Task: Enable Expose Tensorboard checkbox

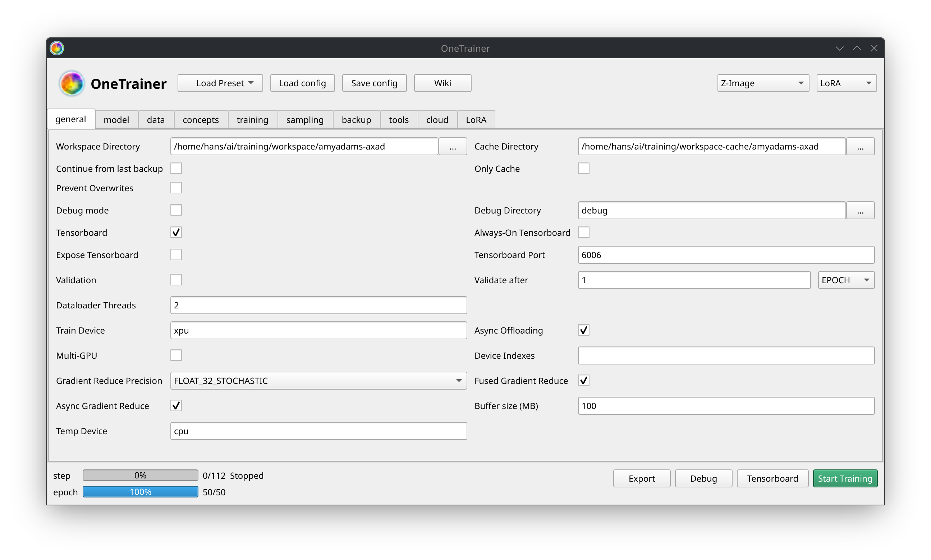Action: (176, 254)
